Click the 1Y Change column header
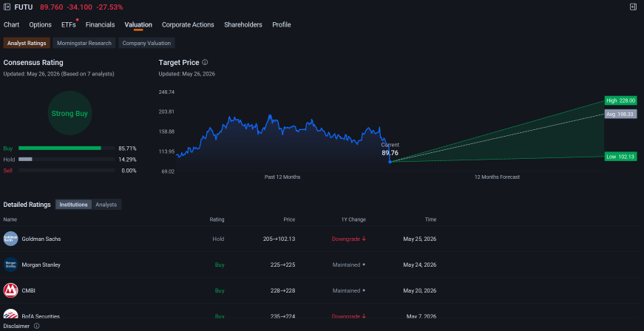The image size is (644, 331). [x=353, y=219]
